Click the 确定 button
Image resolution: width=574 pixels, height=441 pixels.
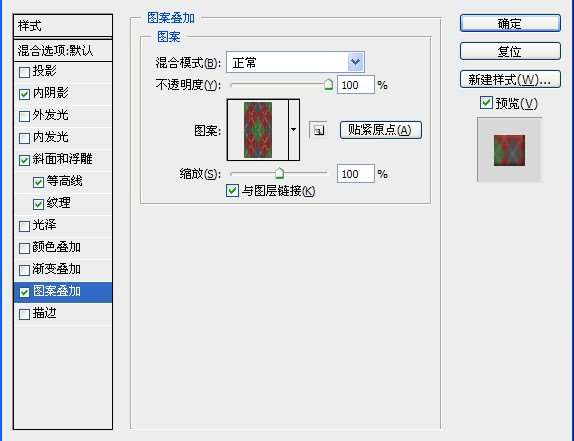pyautogui.click(x=510, y=23)
